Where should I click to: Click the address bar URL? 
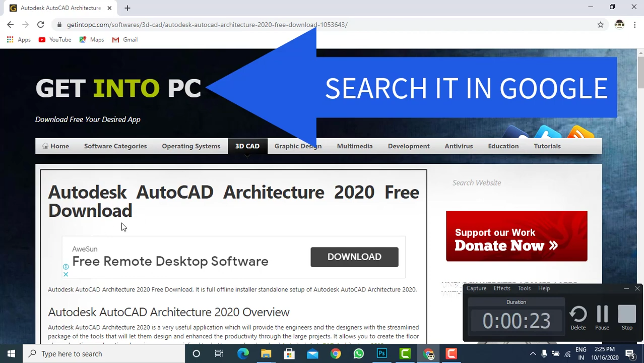[207, 24]
